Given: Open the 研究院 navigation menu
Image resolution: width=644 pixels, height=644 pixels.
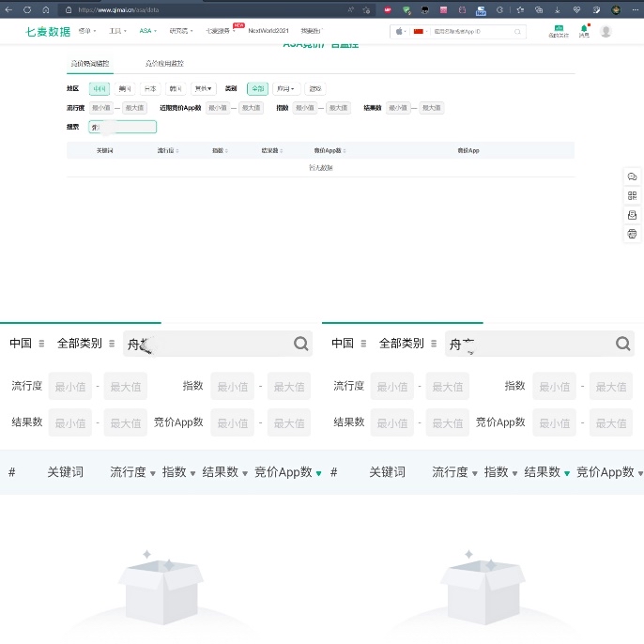Looking at the screenshot, I should pyautogui.click(x=181, y=31).
